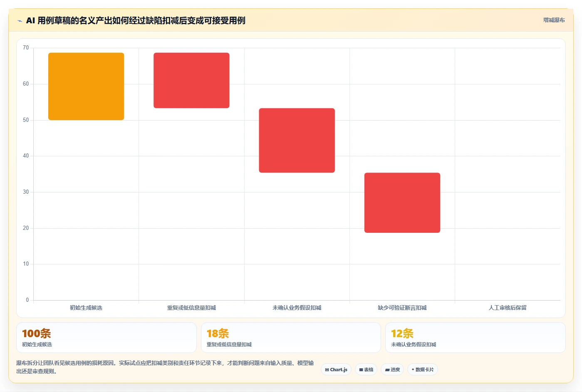This screenshot has height=392, width=582.
Task: Click the red 重复或低信息量扣减 bar
Action: (x=191, y=80)
